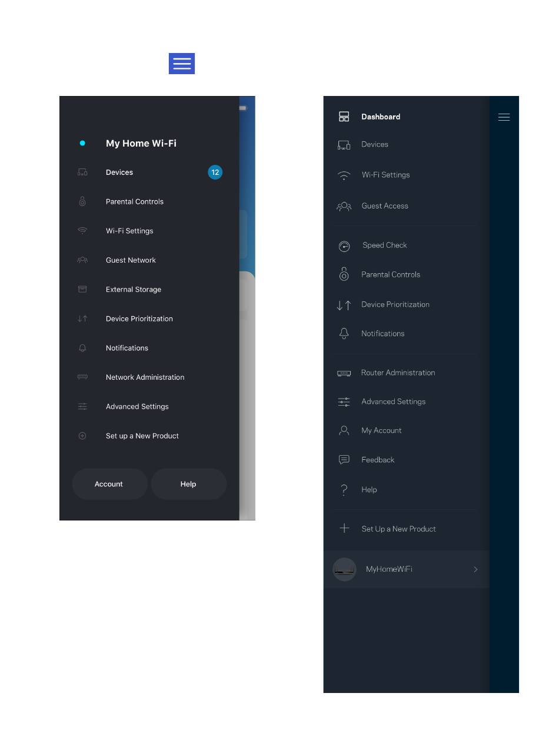The height and width of the screenshot is (756, 559).
Task: Click the Account button
Action: [109, 484]
